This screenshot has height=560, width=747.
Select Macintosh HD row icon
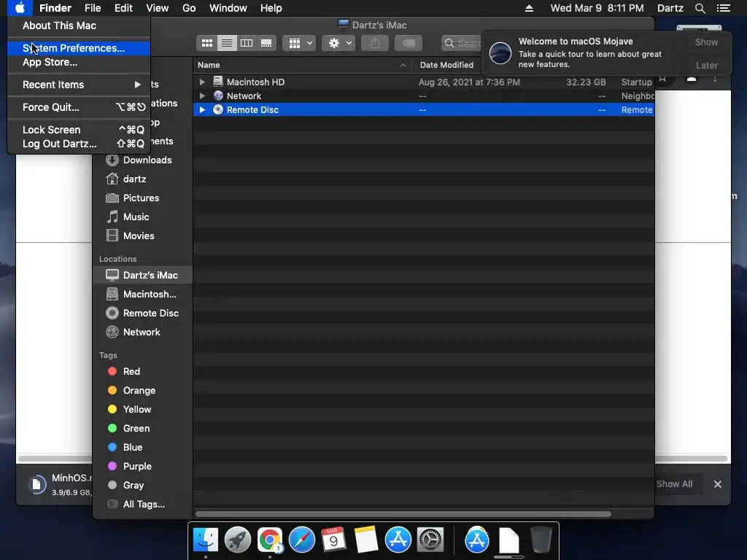217,82
